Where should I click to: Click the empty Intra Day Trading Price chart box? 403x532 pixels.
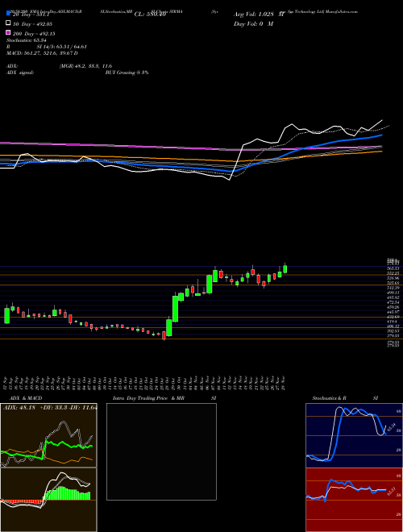(x=161, y=451)
